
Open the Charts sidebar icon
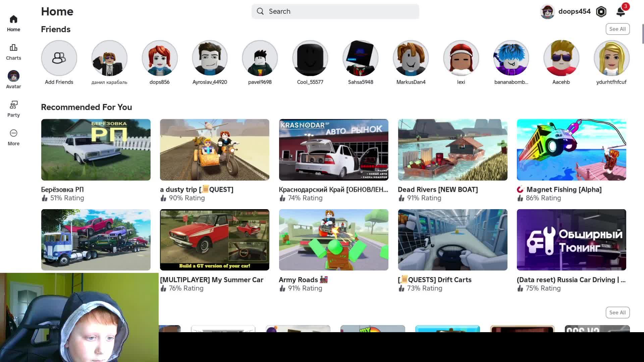[x=13, y=48]
